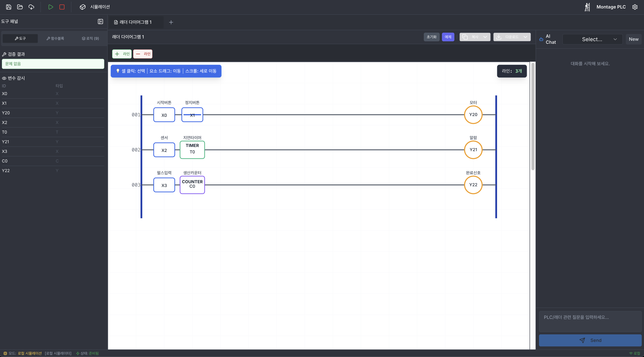Open project with folder icon
The height and width of the screenshot is (357, 644).
pos(20,7)
